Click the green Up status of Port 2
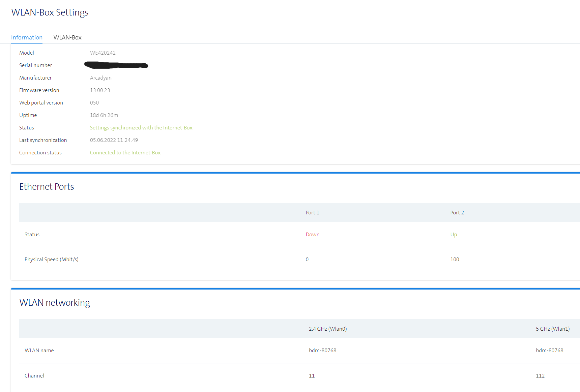 (x=454, y=235)
